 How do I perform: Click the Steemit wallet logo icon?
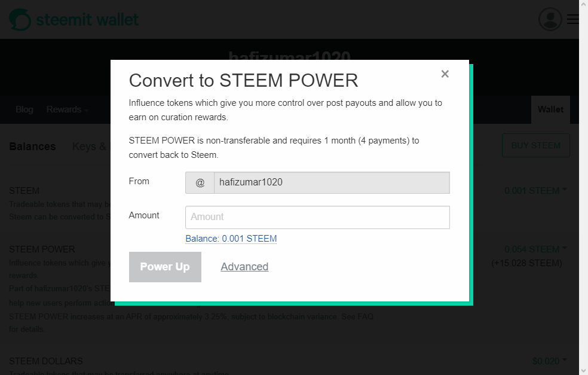click(x=20, y=20)
